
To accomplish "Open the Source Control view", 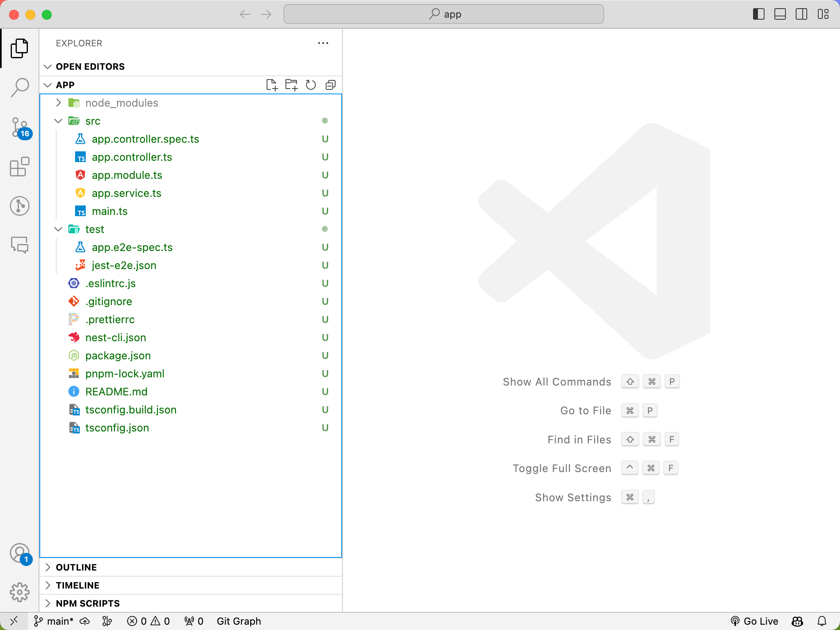I will point(19,127).
